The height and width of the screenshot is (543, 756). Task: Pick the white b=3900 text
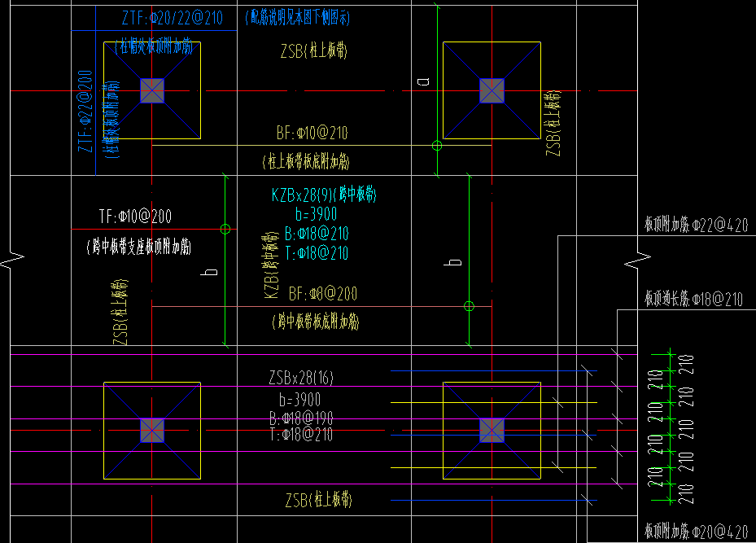pyautogui.click(x=299, y=400)
